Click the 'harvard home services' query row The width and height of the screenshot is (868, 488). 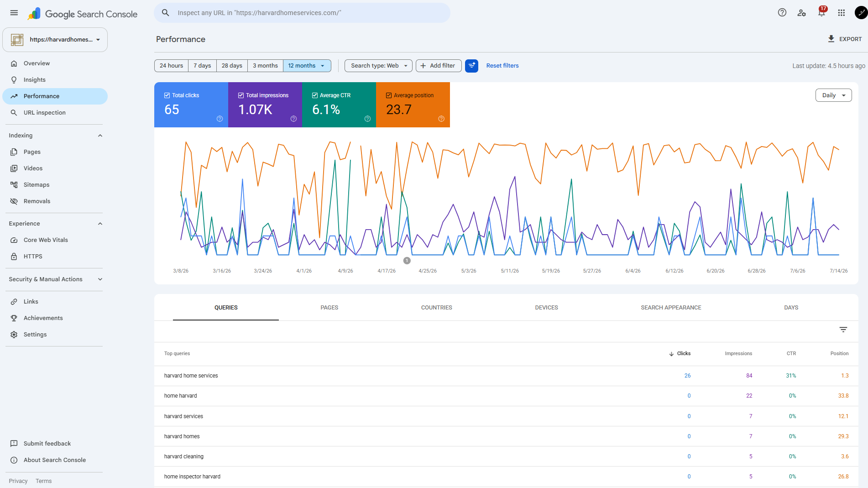pyautogui.click(x=506, y=376)
